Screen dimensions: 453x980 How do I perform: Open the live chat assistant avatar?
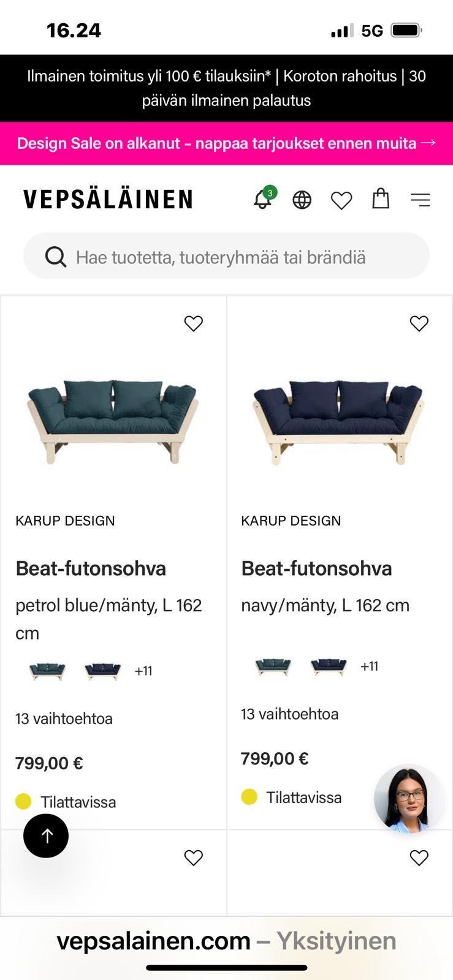click(x=409, y=799)
